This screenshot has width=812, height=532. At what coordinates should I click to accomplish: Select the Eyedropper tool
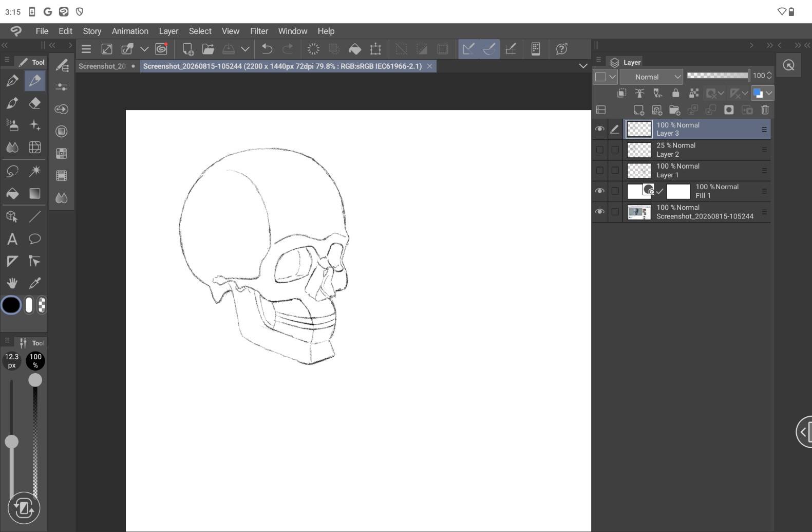coord(35,283)
